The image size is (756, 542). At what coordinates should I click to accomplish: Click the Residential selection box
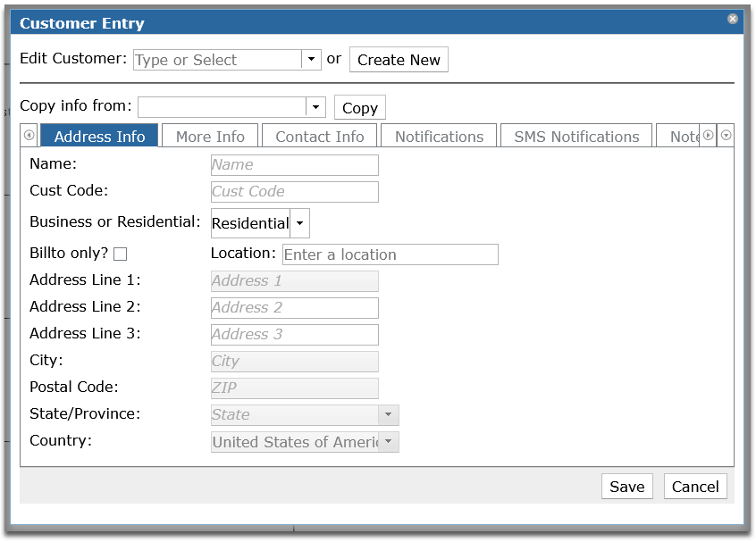(x=251, y=223)
